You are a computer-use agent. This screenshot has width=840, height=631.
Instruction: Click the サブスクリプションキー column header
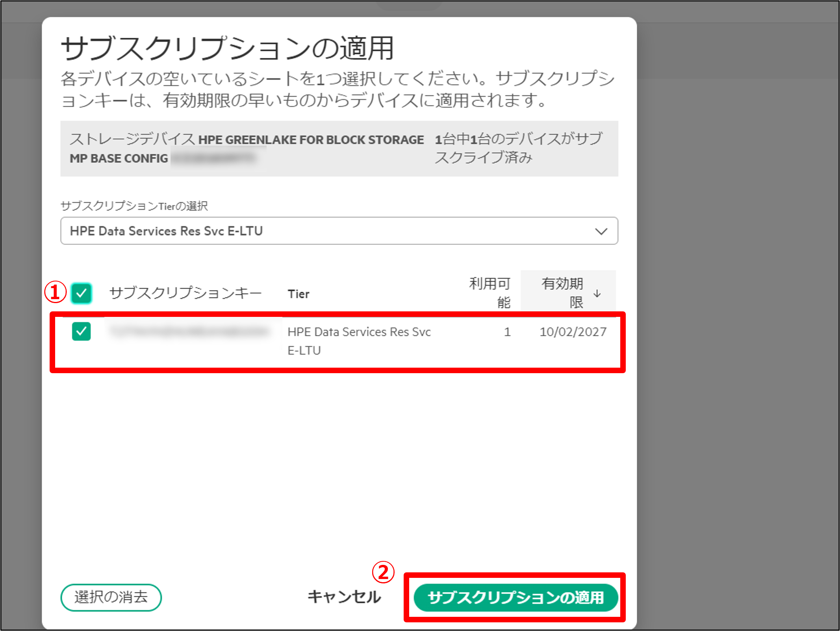click(x=185, y=293)
